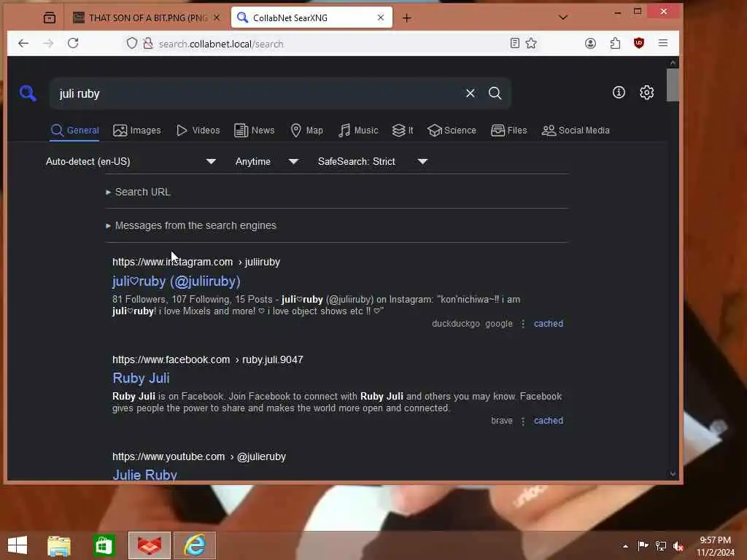Select the Files search category
747x560 pixels.
(x=508, y=130)
